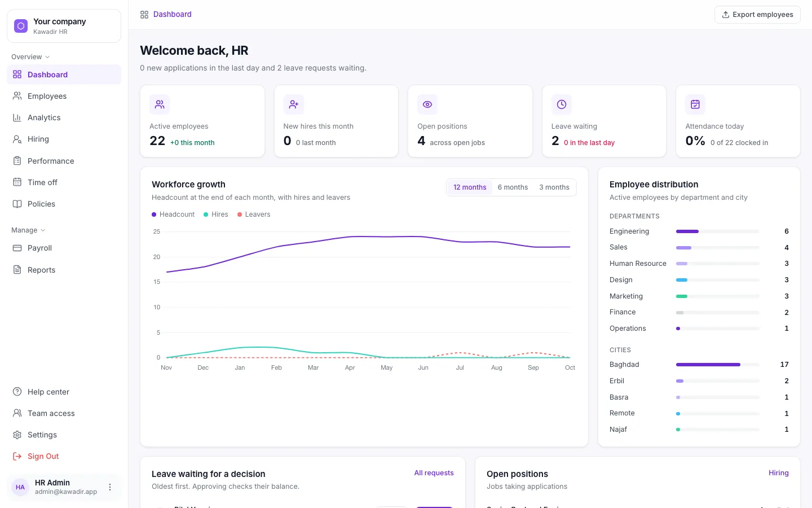Click the Engineering department progress bar
This screenshot has width=812, height=508.
(718, 231)
